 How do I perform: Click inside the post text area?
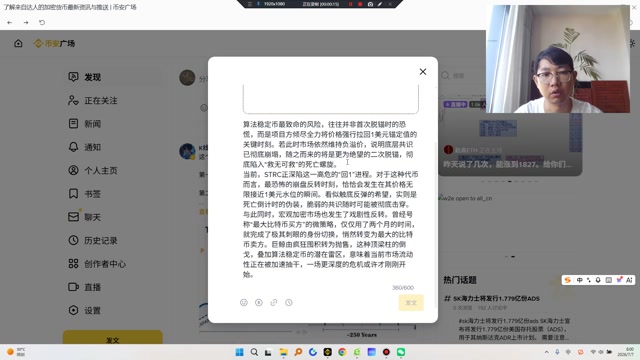(x=330, y=199)
